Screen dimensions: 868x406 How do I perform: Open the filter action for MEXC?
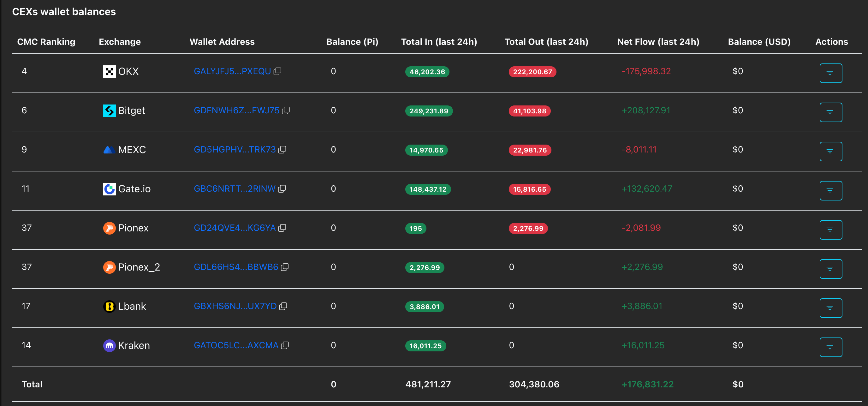point(831,151)
